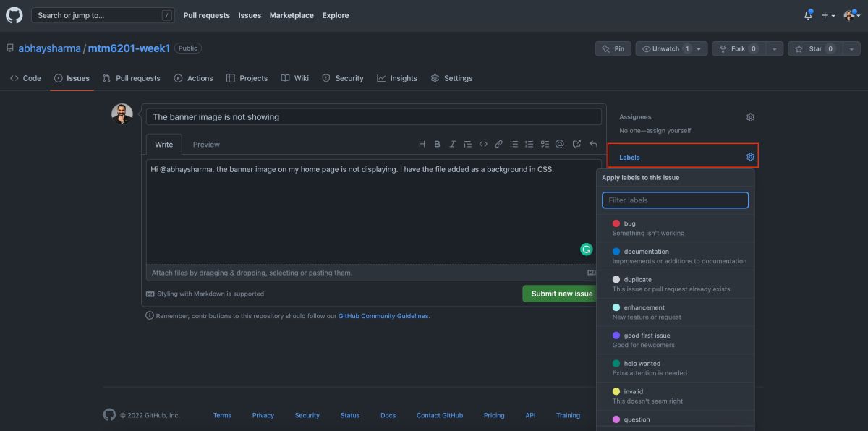The width and height of the screenshot is (868, 431).
Task: Open the Unwatch notifications dropdown
Action: pyautogui.click(x=673, y=48)
